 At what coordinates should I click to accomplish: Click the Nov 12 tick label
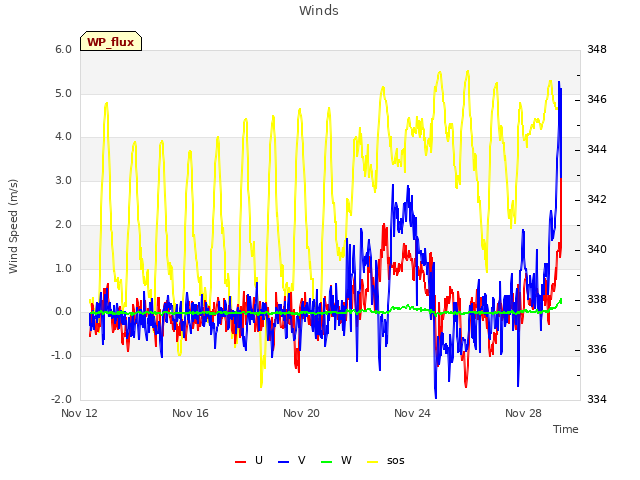[x=79, y=413]
